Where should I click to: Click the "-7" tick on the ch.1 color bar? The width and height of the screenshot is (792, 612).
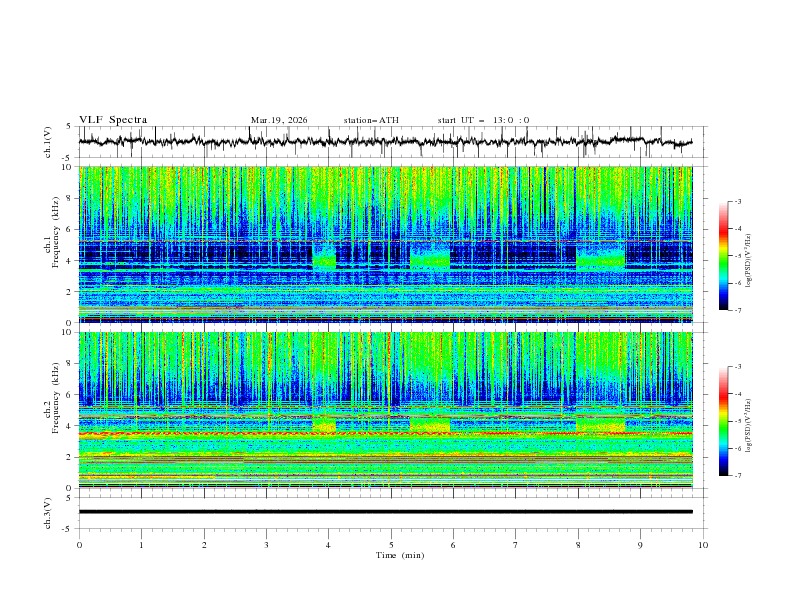(737, 310)
